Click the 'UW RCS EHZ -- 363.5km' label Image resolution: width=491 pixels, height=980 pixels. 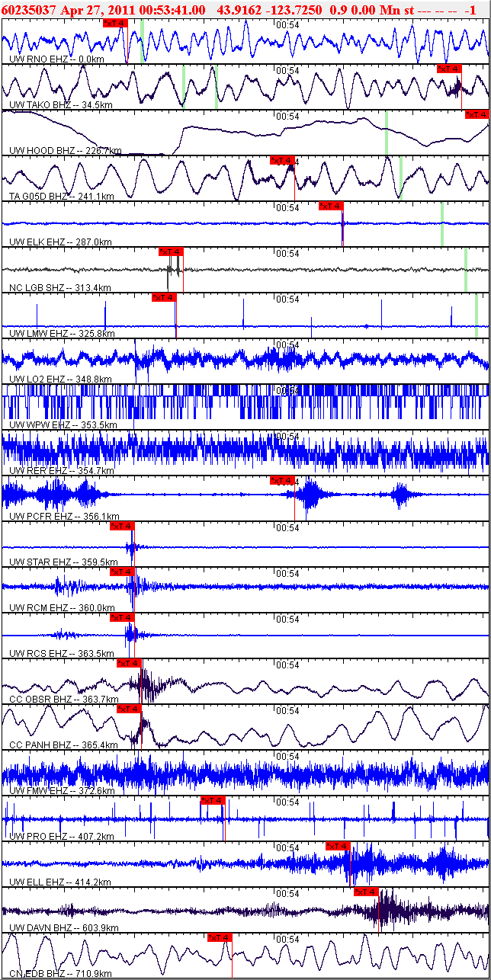pyautogui.click(x=62, y=653)
